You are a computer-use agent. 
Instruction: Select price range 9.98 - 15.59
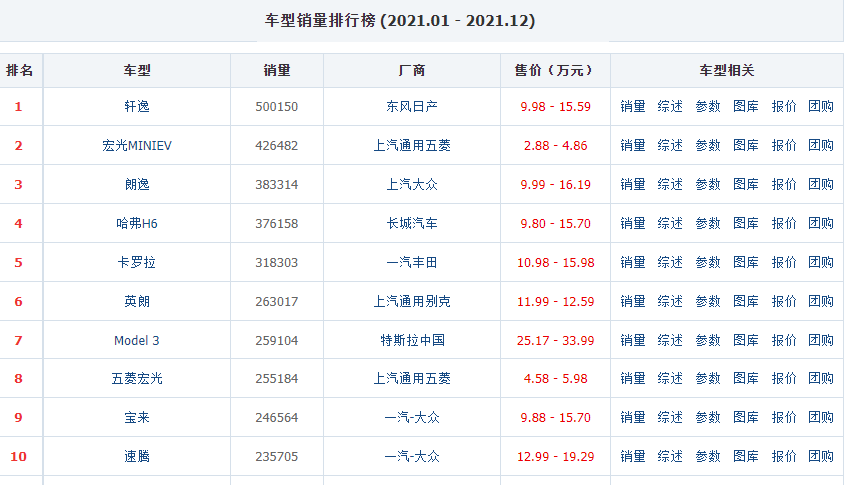555,107
